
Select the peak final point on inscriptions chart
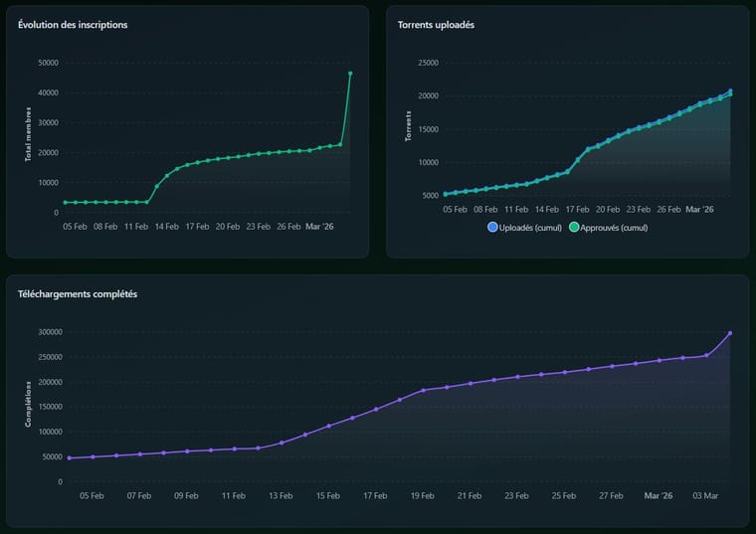click(350, 74)
